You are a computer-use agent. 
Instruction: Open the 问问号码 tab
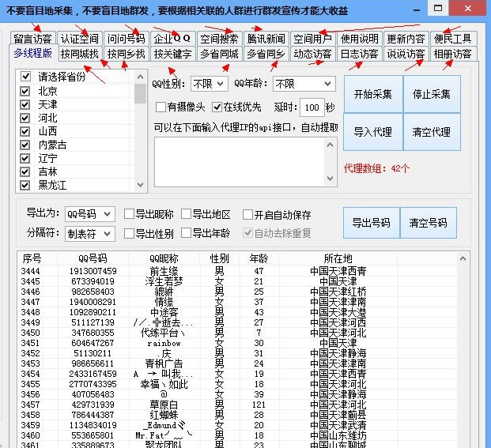(x=126, y=39)
